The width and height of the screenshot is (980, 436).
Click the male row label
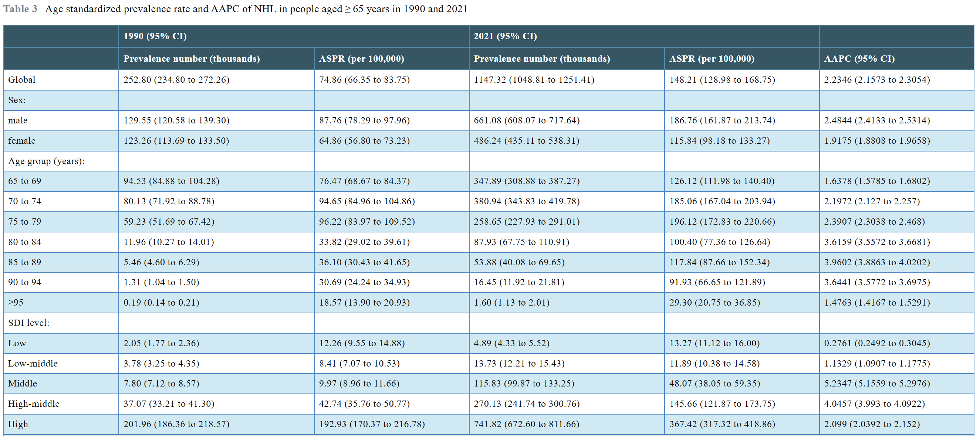pyautogui.click(x=18, y=120)
